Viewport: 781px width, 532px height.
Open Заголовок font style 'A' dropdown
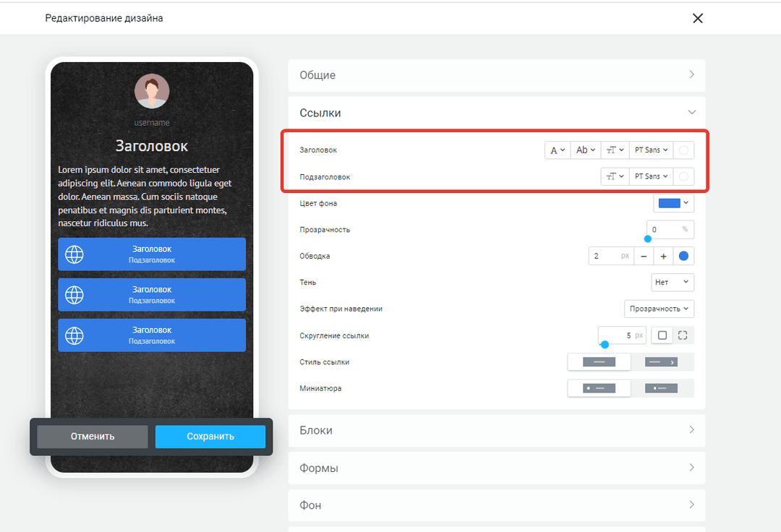point(558,150)
